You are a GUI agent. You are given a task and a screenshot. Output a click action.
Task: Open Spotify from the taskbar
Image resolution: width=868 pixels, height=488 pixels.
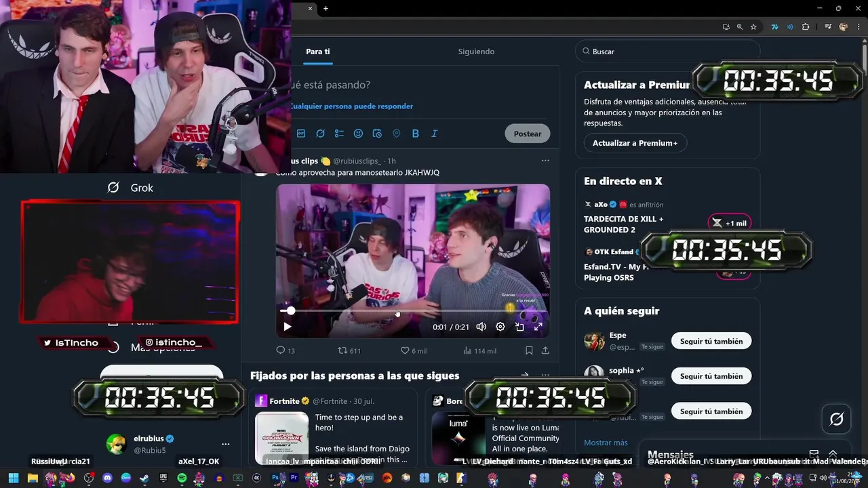(182, 478)
